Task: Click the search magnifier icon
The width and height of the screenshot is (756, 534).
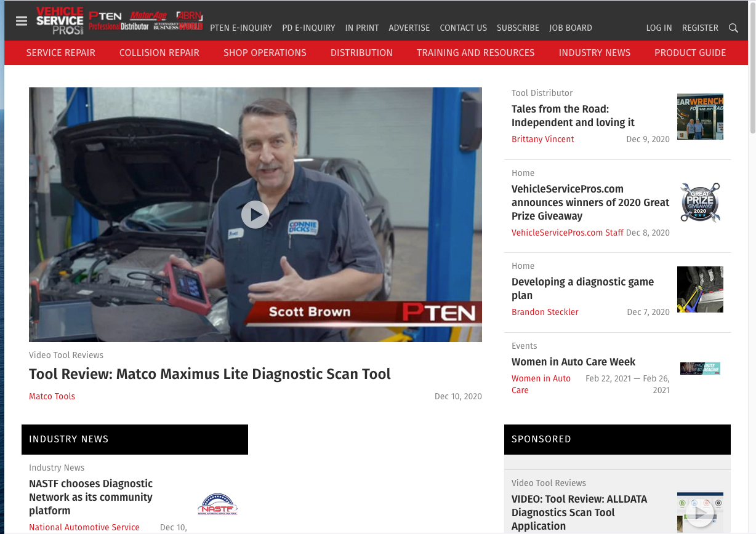Action: pos(733,28)
